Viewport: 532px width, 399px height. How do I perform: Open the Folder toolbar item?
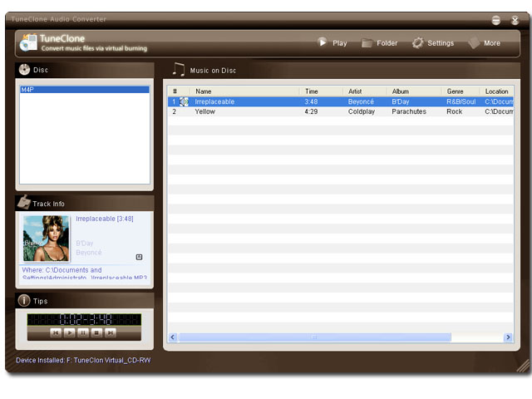[x=379, y=43]
